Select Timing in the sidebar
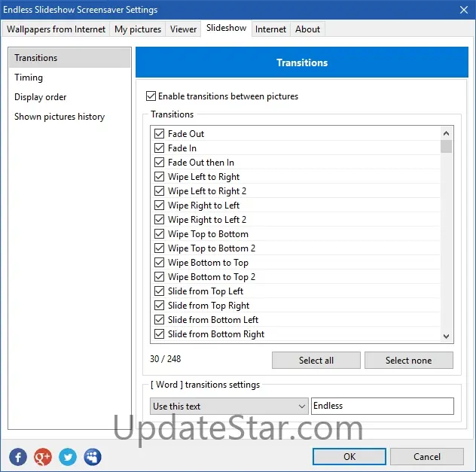476x472 pixels. (69, 78)
